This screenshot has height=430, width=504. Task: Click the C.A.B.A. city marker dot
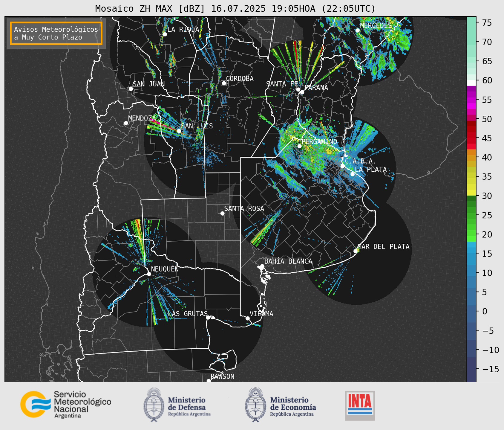(x=343, y=166)
